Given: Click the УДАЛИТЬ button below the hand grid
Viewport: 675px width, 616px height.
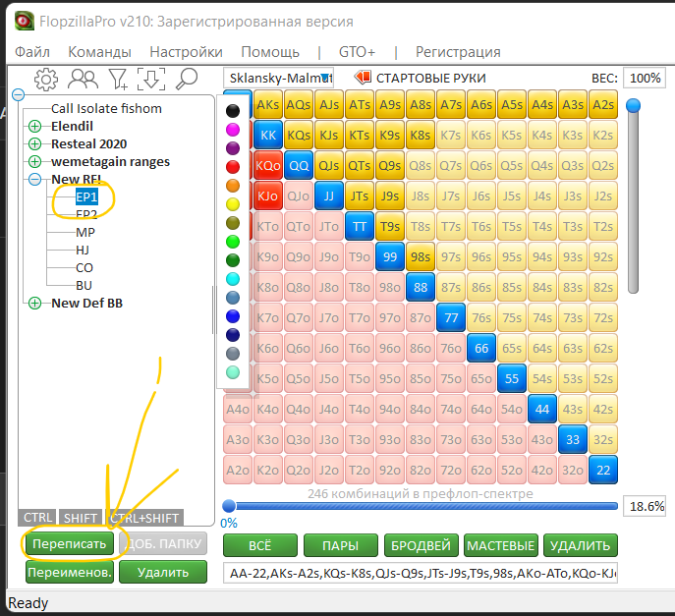Looking at the screenshot, I should coord(581,545).
